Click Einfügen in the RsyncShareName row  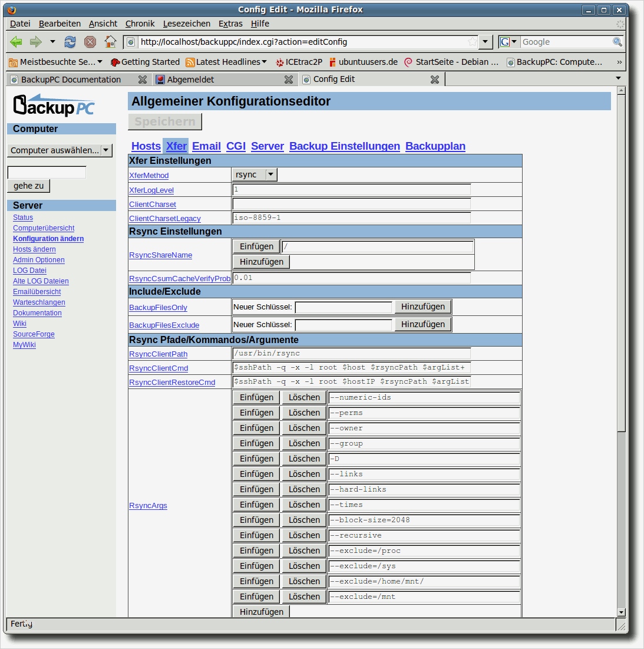pos(256,246)
